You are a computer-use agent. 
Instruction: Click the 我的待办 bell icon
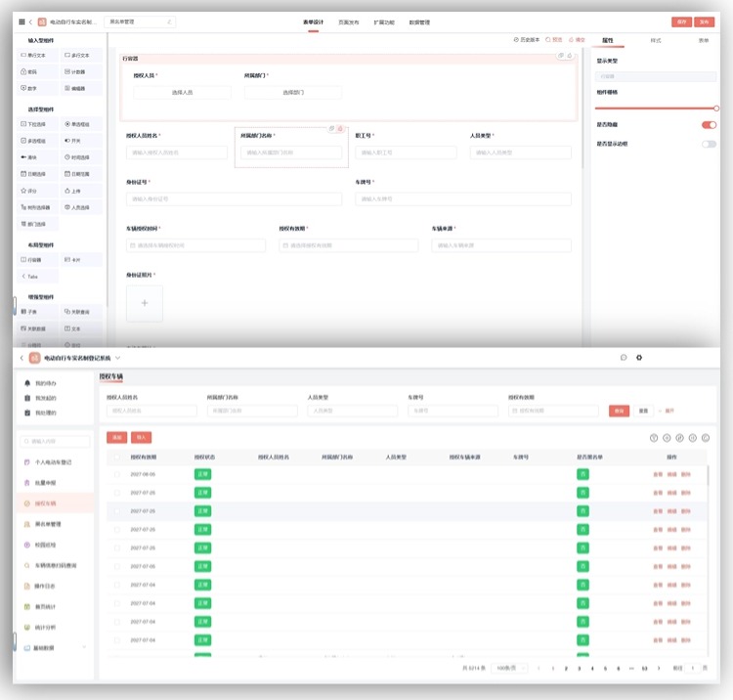pos(27,383)
